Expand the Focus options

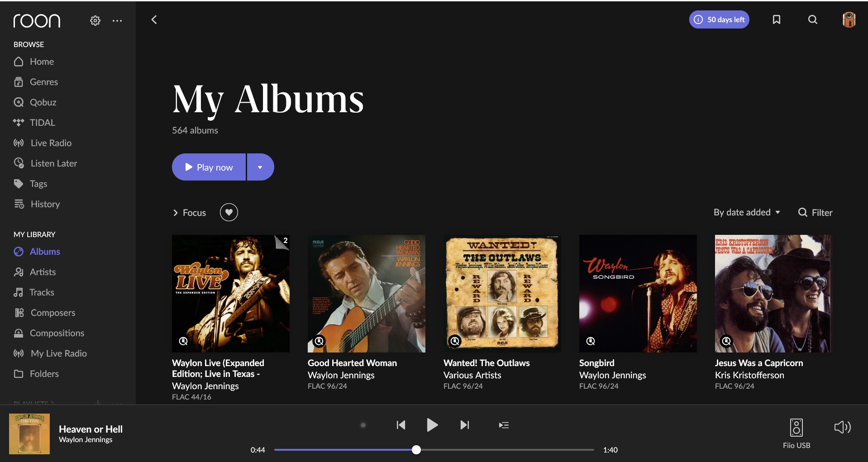pyautogui.click(x=190, y=213)
